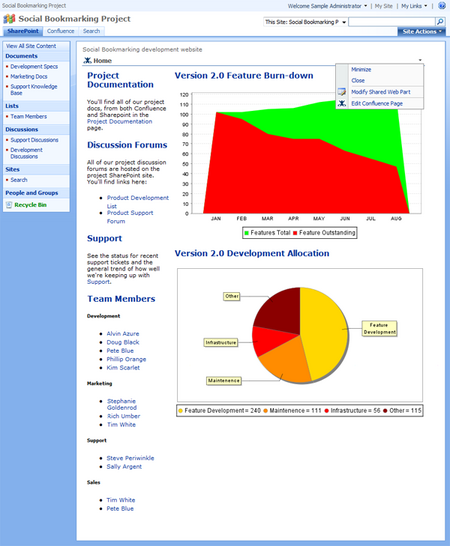Click the Feature Development pie label
The image size is (450, 546).
(x=379, y=328)
